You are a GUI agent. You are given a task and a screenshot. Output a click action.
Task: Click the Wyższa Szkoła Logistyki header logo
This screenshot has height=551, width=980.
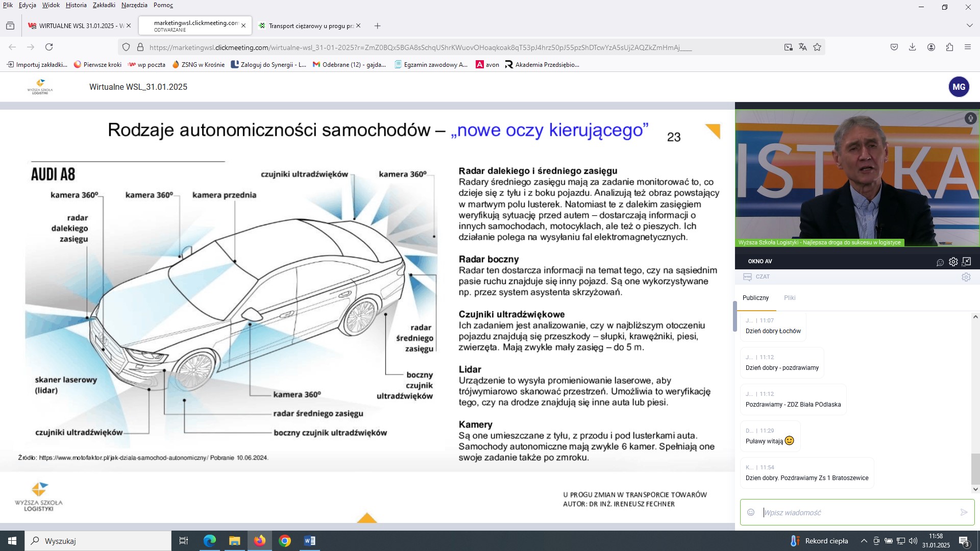tap(40, 87)
